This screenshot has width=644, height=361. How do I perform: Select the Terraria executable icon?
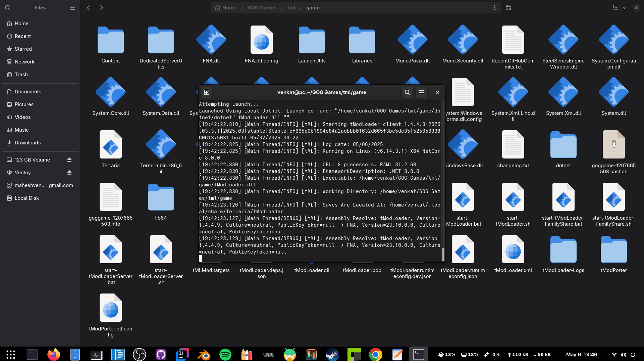pyautogui.click(x=111, y=144)
